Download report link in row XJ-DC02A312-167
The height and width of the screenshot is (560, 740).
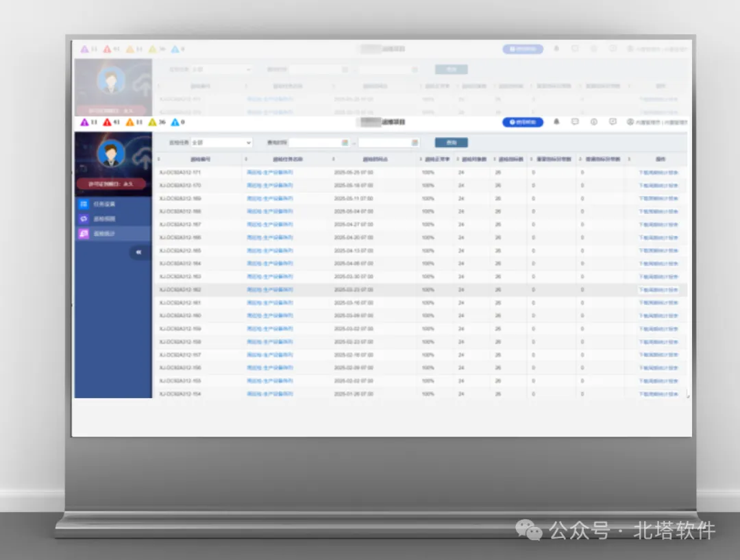[x=658, y=225]
